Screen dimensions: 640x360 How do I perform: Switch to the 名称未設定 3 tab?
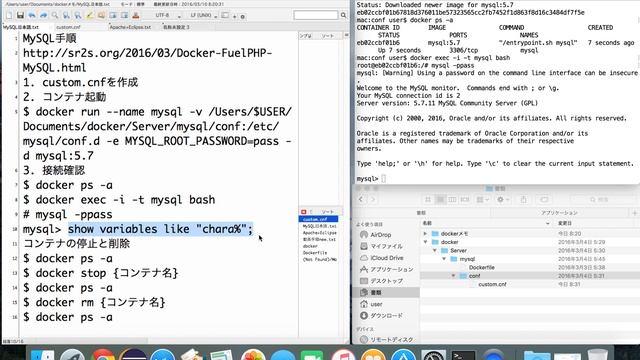(176, 27)
